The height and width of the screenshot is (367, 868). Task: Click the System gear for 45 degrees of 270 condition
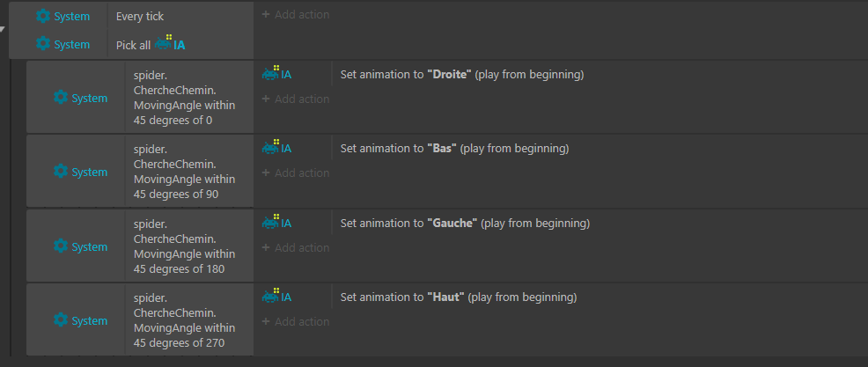pyautogui.click(x=61, y=320)
